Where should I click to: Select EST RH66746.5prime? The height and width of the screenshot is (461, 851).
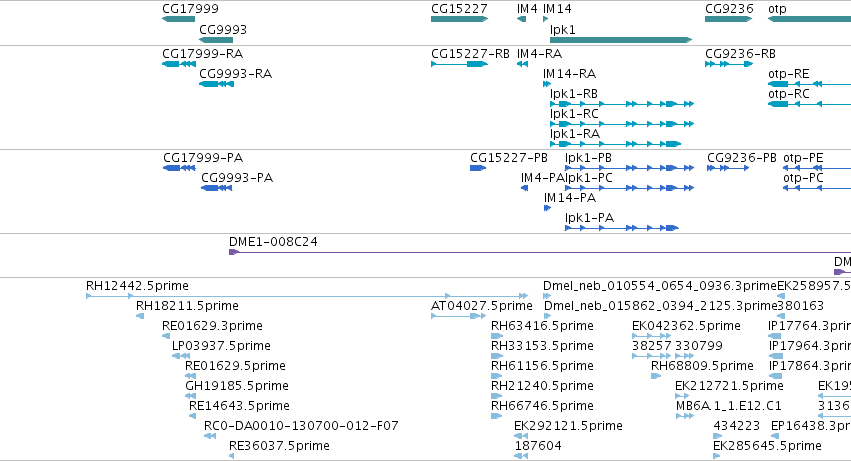[542, 407]
